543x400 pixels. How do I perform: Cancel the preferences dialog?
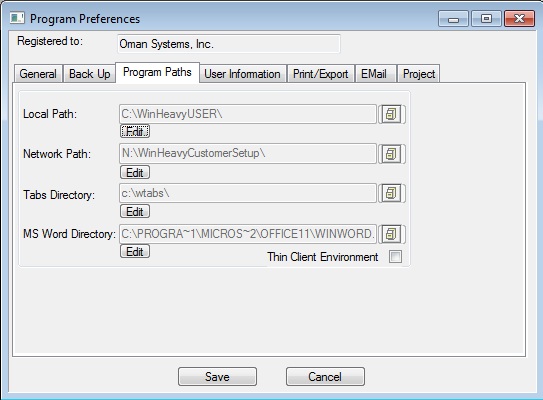point(325,376)
